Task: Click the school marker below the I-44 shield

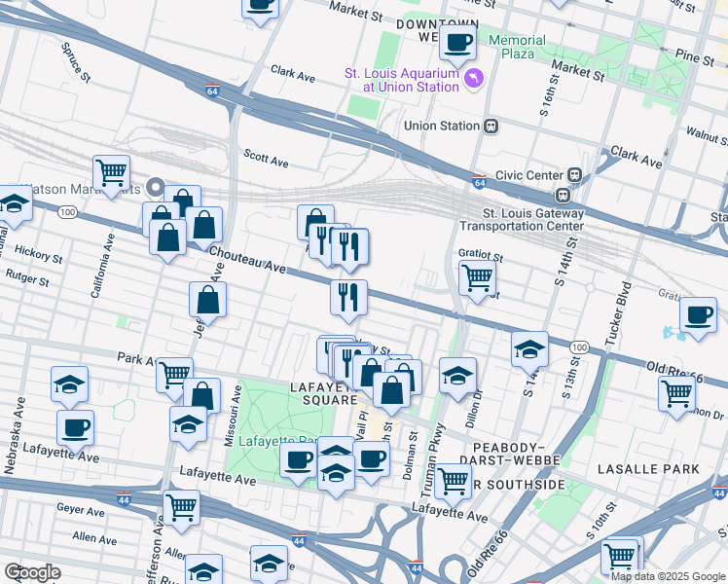Action: (269, 565)
